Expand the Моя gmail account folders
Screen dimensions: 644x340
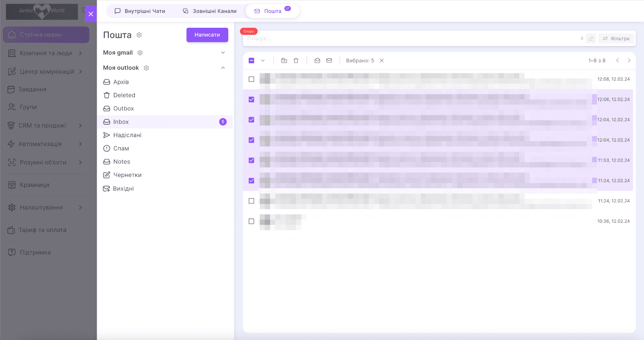[x=223, y=53]
